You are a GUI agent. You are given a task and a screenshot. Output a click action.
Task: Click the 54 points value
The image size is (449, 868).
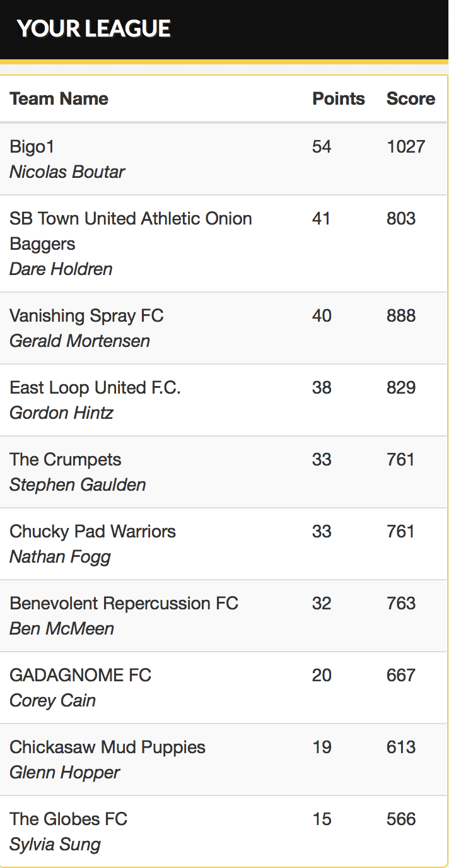tap(322, 147)
